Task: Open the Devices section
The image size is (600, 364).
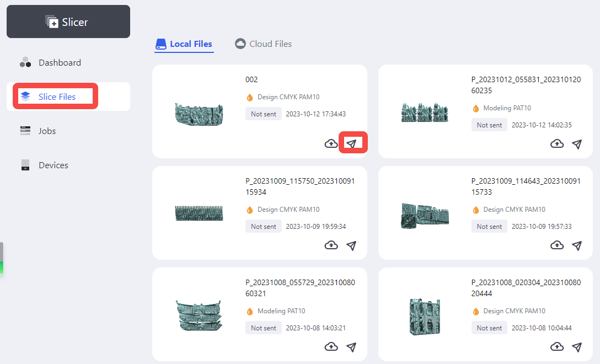Action: pos(53,165)
